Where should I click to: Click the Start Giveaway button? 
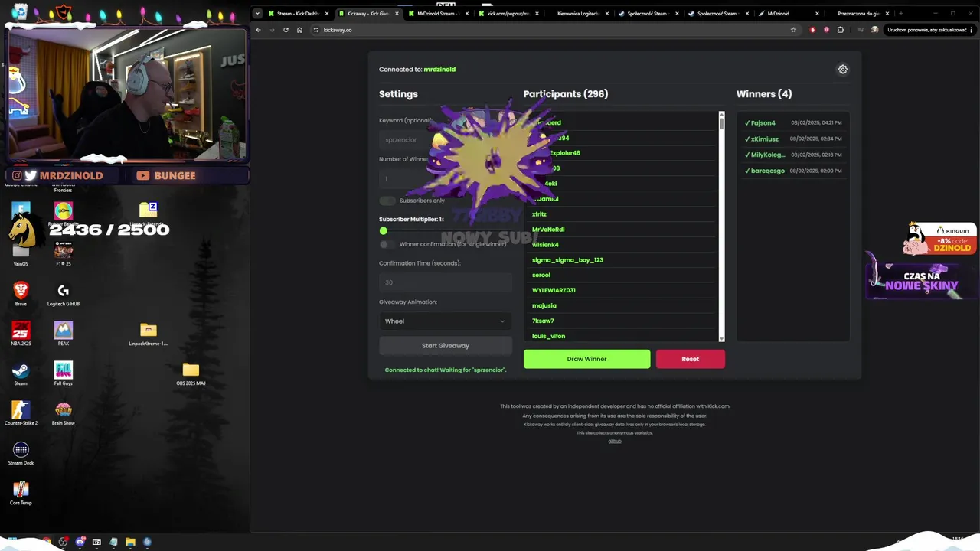point(446,345)
